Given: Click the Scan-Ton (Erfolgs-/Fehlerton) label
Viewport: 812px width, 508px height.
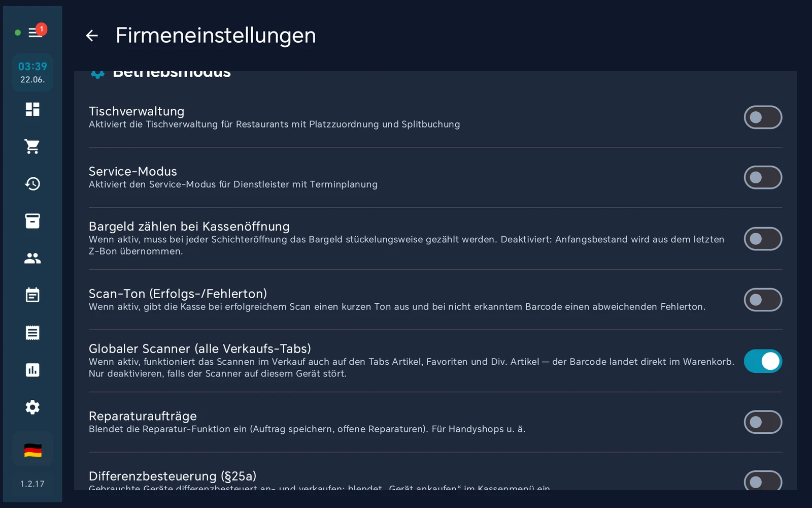Looking at the screenshot, I should (178, 294).
